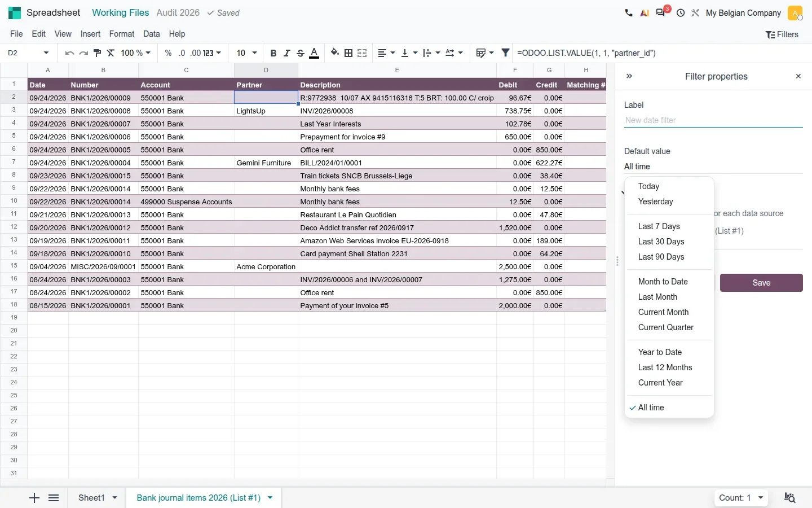
Task: Collapse the side panel with double chevron
Action: point(629,76)
